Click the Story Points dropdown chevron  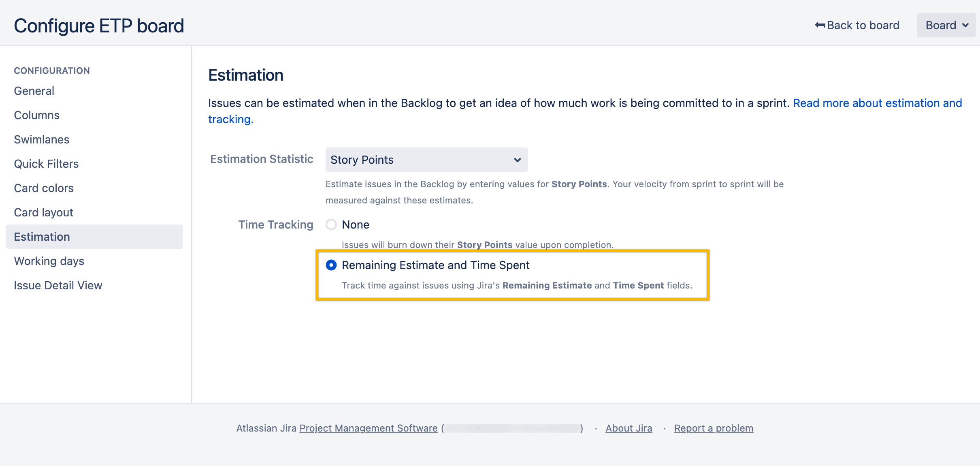pos(517,160)
